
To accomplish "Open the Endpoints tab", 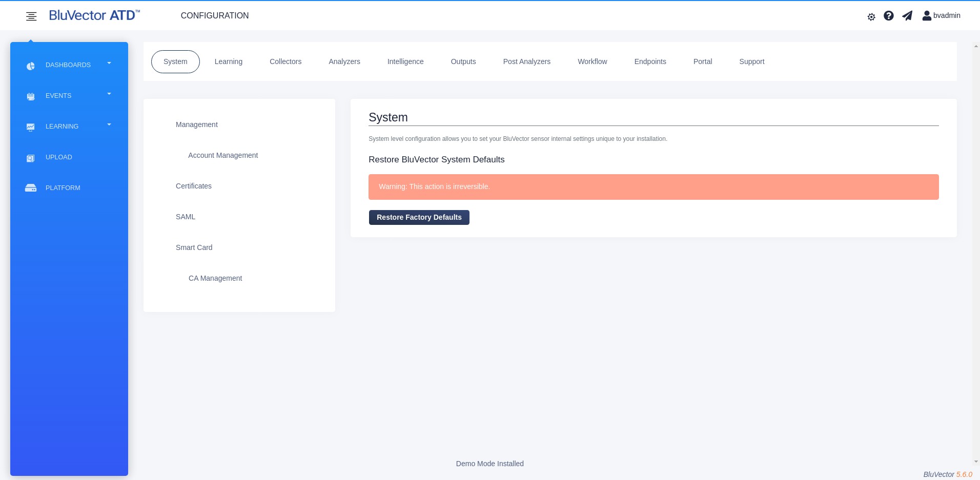I will click(x=650, y=61).
